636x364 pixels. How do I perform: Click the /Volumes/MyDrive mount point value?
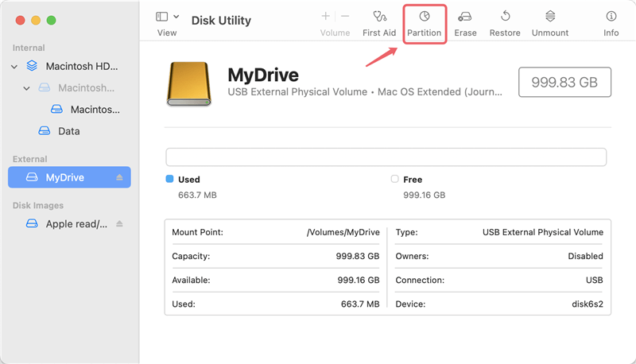coord(343,232)
